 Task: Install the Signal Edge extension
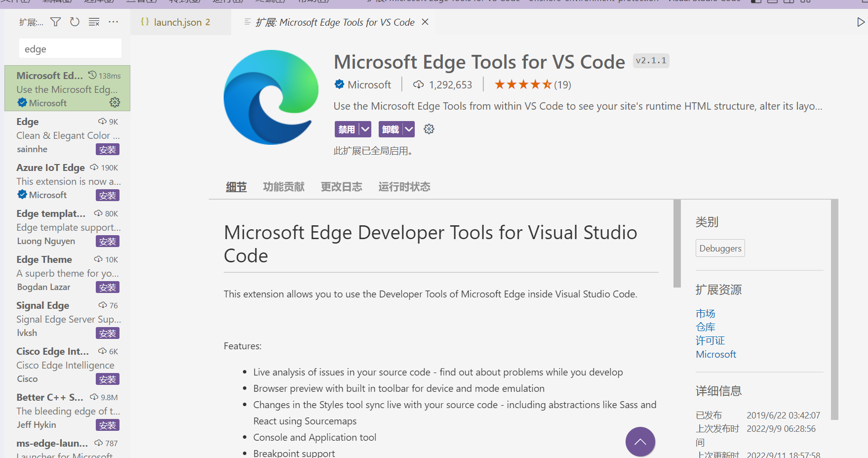pos(108,333)
